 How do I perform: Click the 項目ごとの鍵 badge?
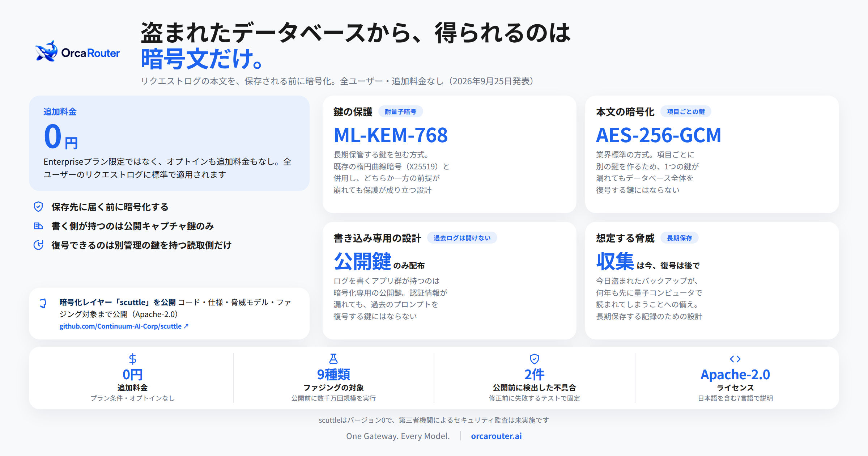pyautogui.click(x=686, y=111)
